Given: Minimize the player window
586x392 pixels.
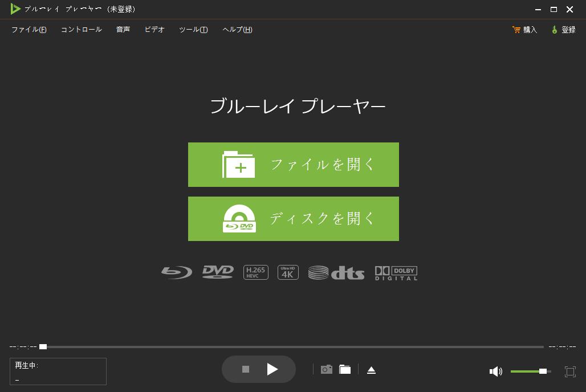Looking at the screenshot, I should (x=538, y=9).
